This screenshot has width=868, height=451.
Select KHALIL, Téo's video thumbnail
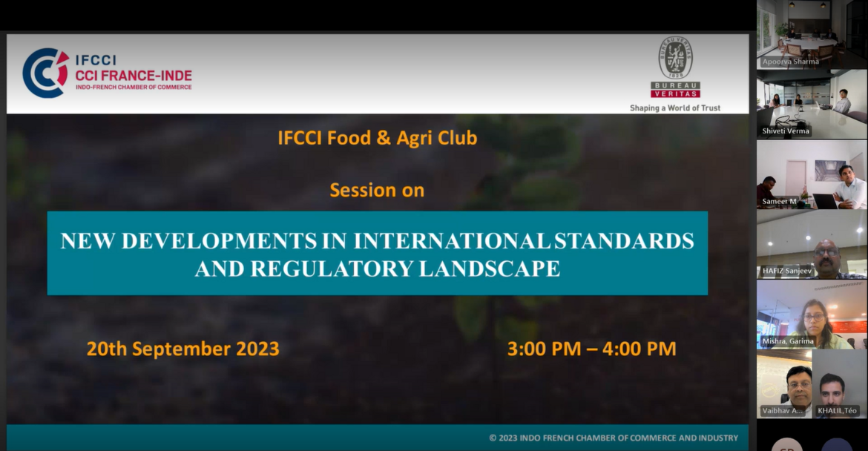click(x=840, y=383)
